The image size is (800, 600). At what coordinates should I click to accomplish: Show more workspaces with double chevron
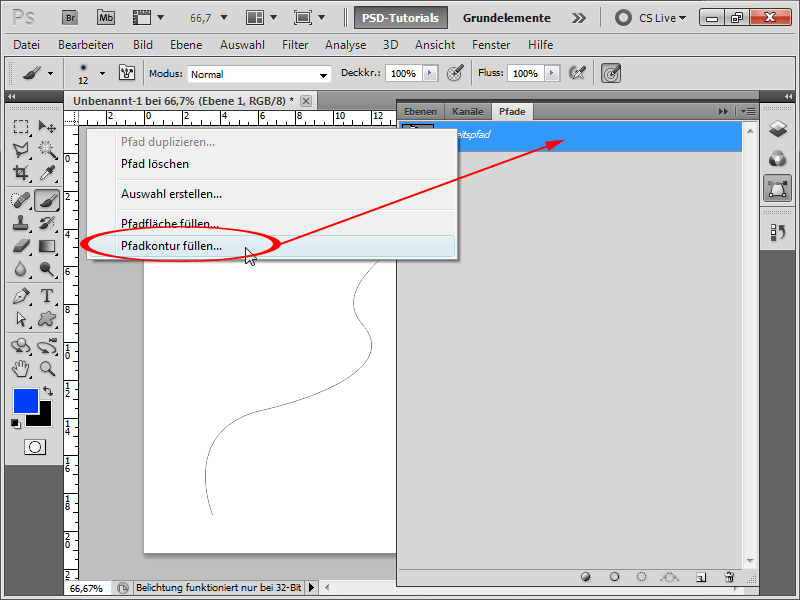pos(579,18)
